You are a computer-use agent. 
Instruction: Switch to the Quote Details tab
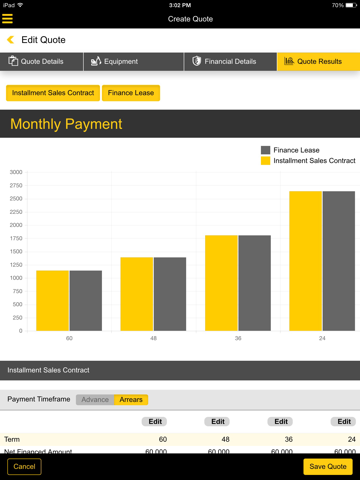click(41, 61)
